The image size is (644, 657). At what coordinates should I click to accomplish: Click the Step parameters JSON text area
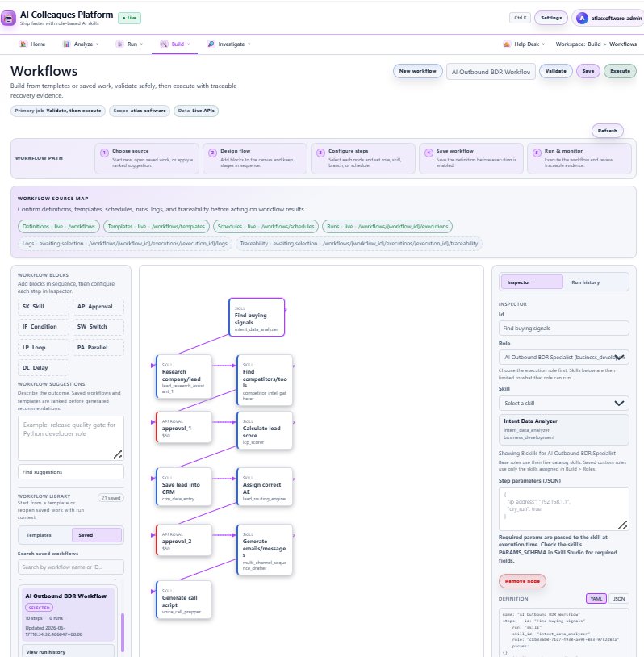point(563,508)
